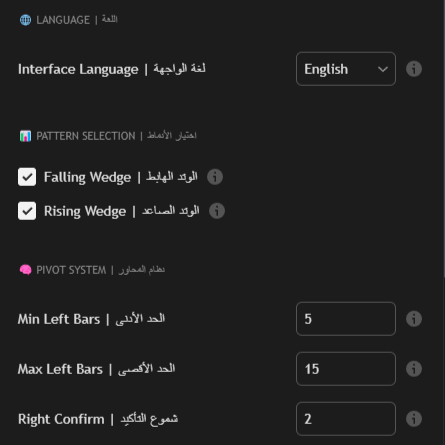Open the Interface Language dropdown
Screen dimensions: 445x445
click(346, 69)
